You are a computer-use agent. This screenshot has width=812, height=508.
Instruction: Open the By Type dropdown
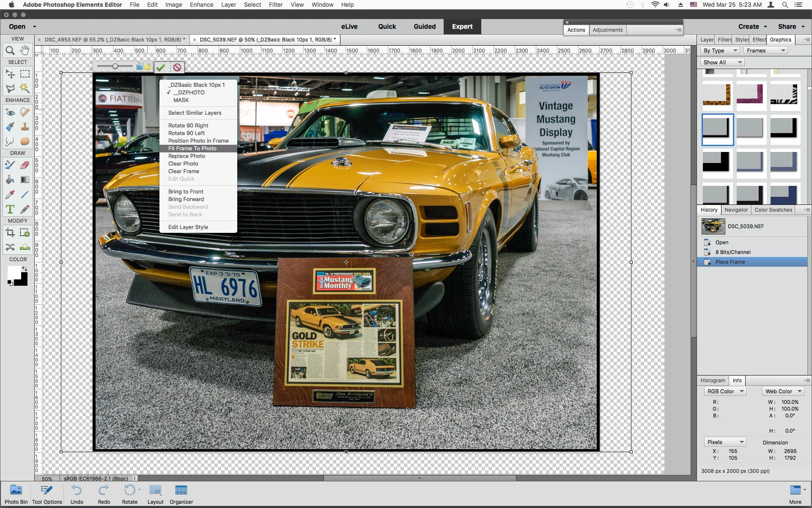click(x=720, y=50)
